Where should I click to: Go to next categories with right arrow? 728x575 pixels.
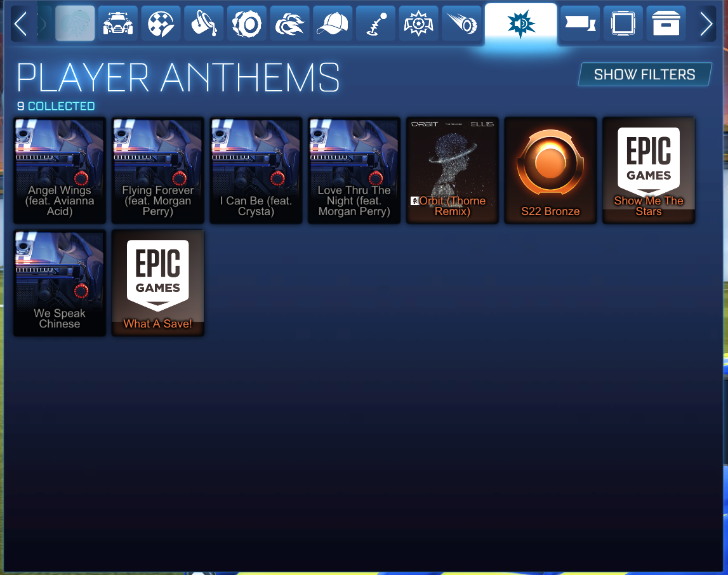pos(706,23)
